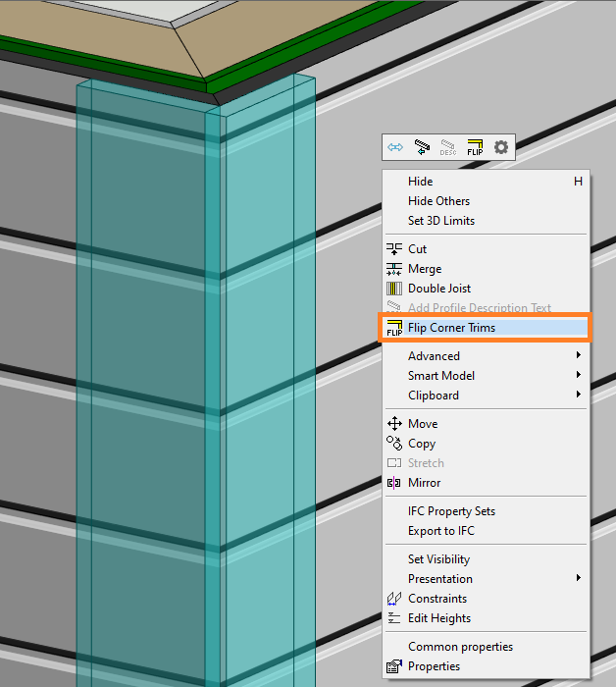Open Set Visibility option
Image resolution: width=616 pixels, height=687 pixels.
click(438, 559)
